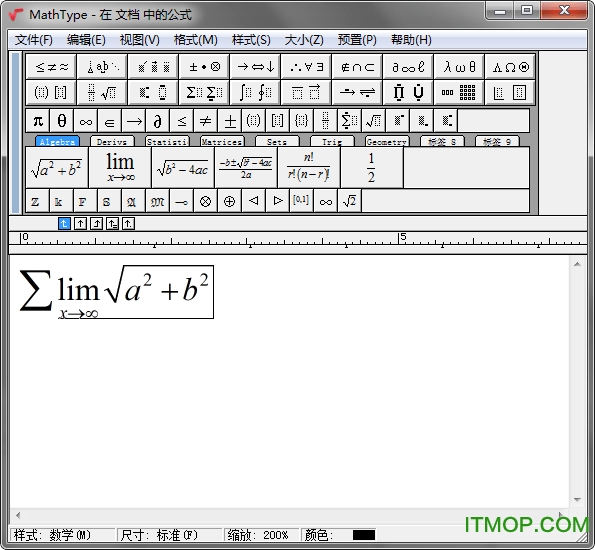The image size is (595, 550).
Task: Select the highlighted left-justified tab stop
Action: pyautogui.click(x=64, y=224)
